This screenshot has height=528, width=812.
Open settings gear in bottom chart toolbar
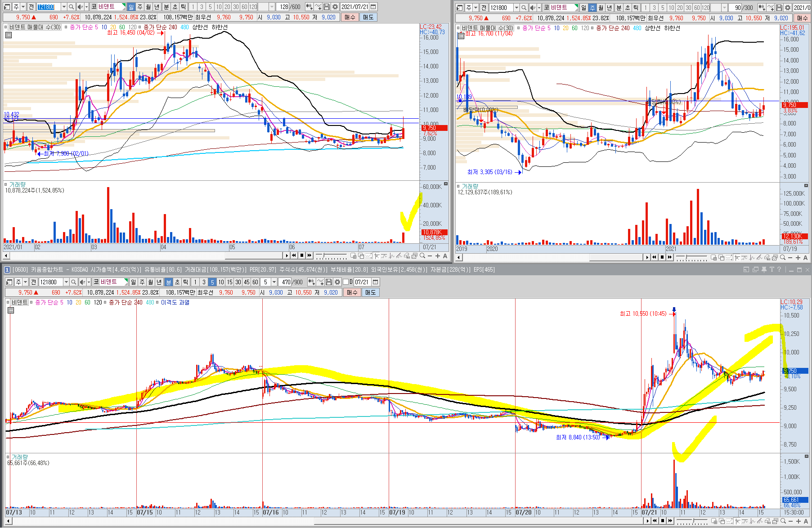pyautogui.click(x=337, y=282)
